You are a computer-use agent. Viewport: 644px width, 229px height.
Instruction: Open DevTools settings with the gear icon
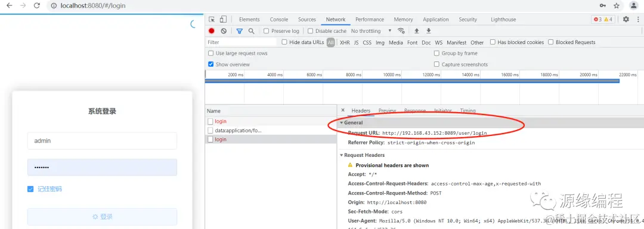[x=626, y=19]
